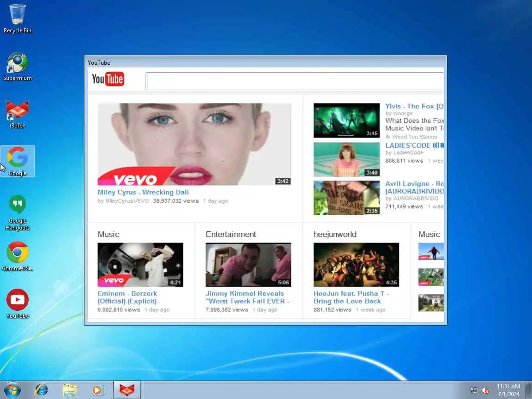Open the Windows Start menu
532x399 pixels.
pos(12,390)
